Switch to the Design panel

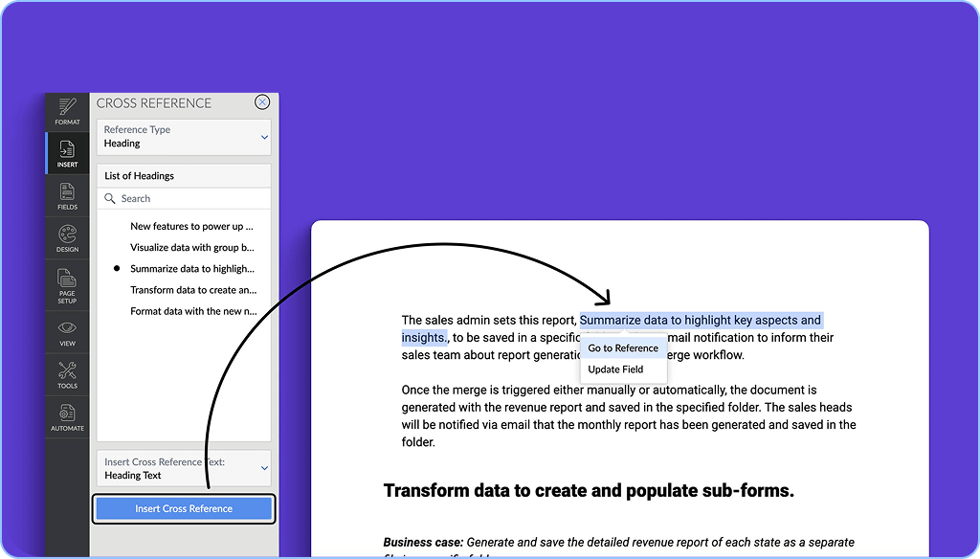67,237
